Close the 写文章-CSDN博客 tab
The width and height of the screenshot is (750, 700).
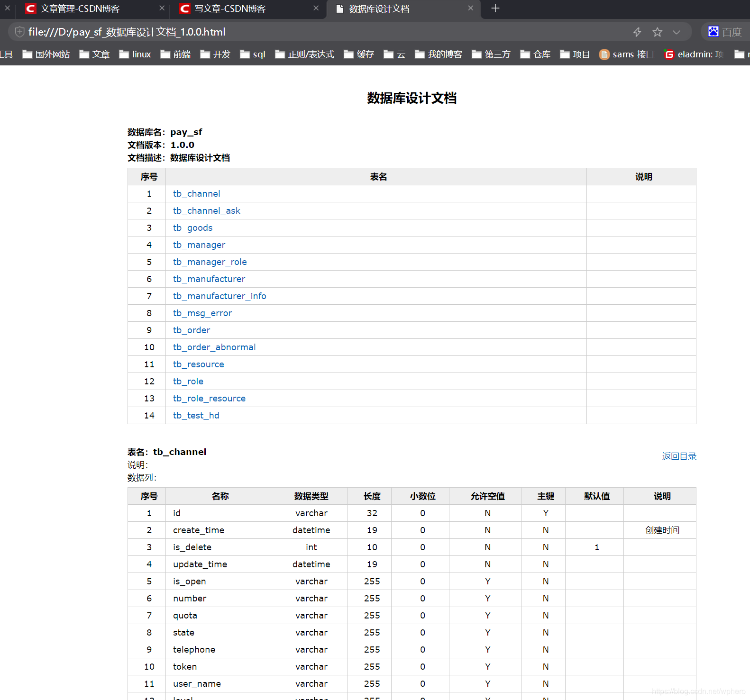316,8
